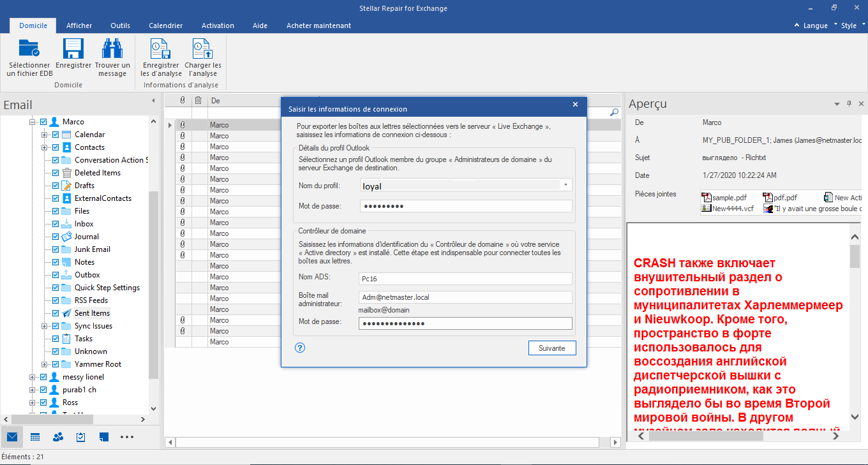Close the Aperçu preview pane
Image resolution: width=868 pixels, height=465 pixels.
tap(861, 103)
